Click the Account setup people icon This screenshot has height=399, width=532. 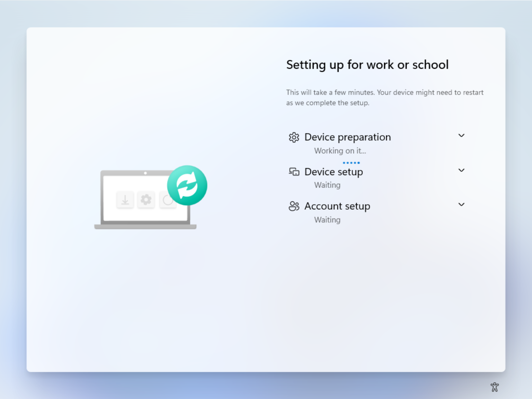pos(294,206)
